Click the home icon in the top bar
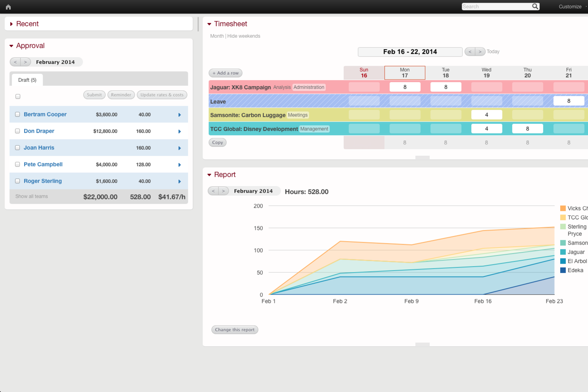The height and width of the screenshot is (392, 588). 8,7
